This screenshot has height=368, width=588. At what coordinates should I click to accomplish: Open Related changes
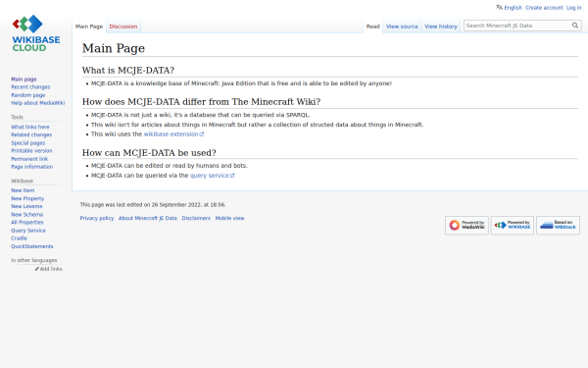[x=31, y=134]
